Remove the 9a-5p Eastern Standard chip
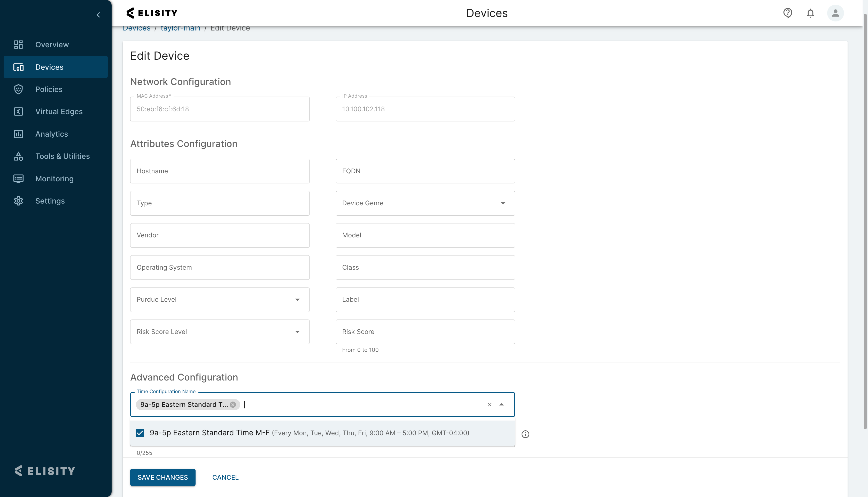868x497 pixels. coord(233,405)
